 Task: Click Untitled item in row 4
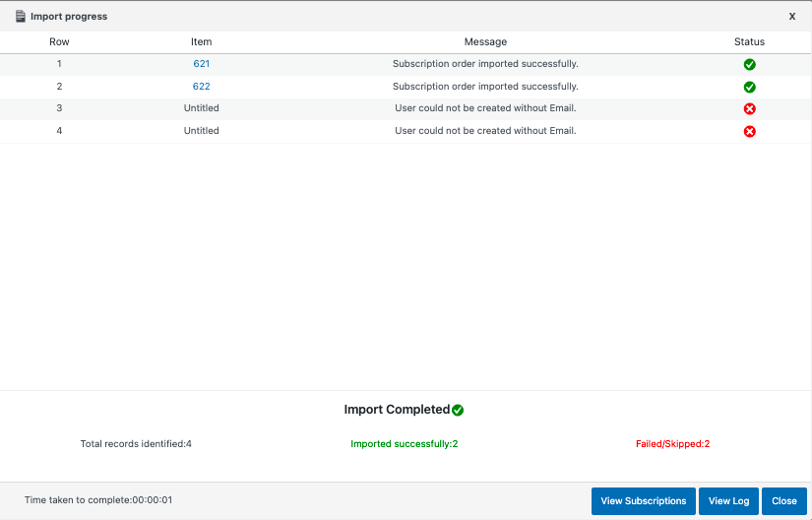(202, 131)
